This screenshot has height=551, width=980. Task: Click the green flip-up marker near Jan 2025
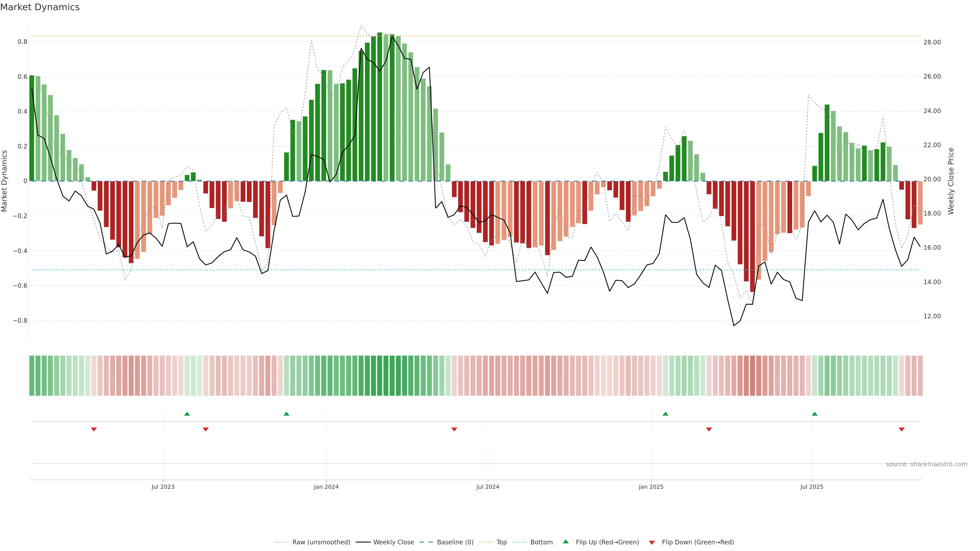(x=665, y=414)
